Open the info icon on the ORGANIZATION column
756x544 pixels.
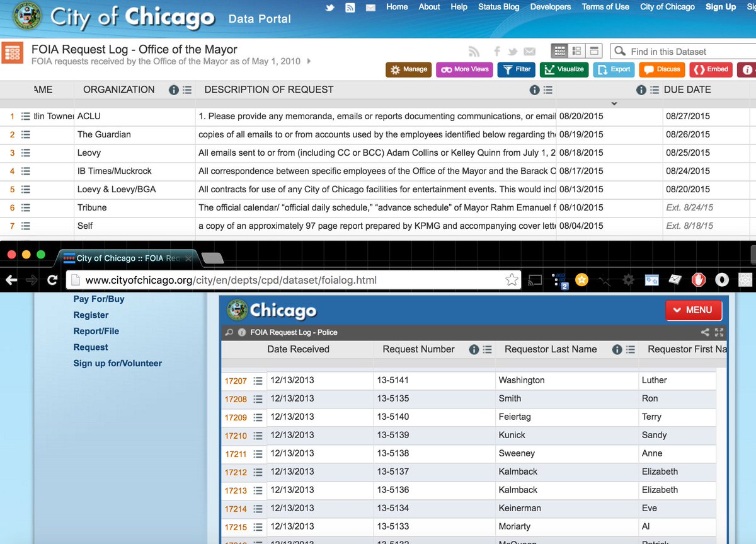tap(174, 90)
